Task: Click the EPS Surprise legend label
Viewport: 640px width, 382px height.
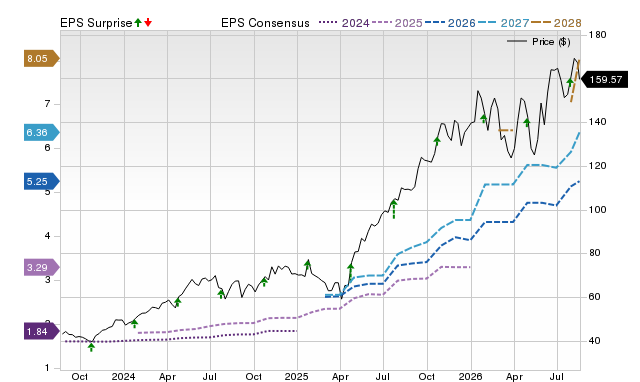Action: (96, 23)
